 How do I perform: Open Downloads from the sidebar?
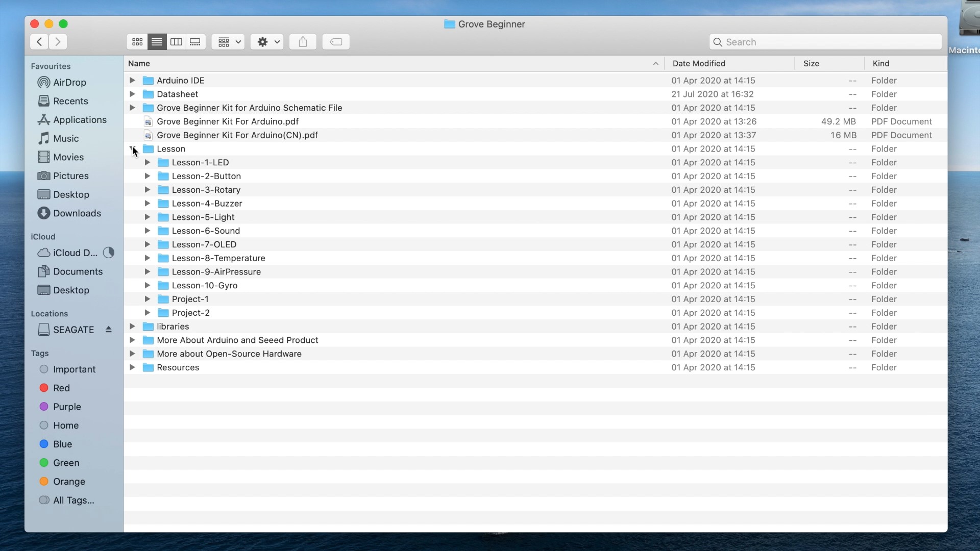(77, 213)
